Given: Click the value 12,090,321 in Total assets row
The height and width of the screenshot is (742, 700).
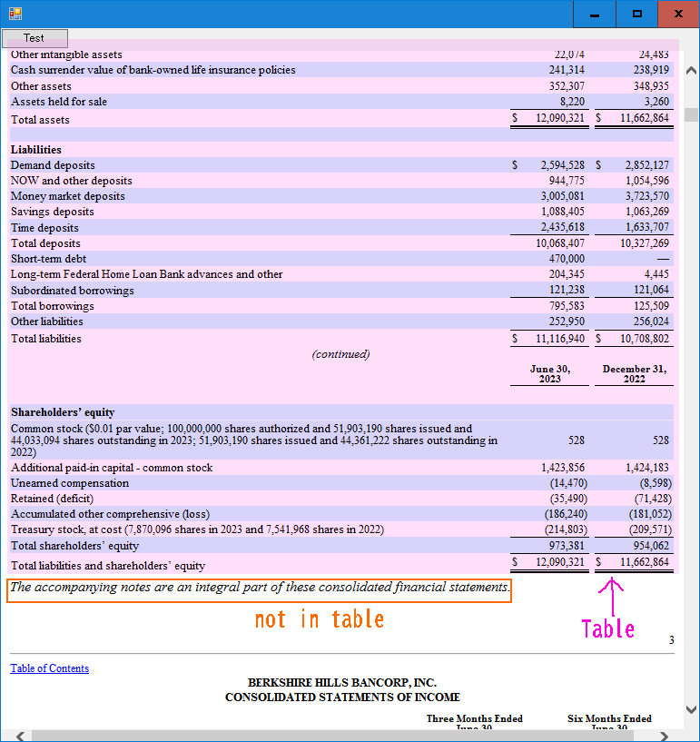Looking at the screenshot, I should 560,118.
